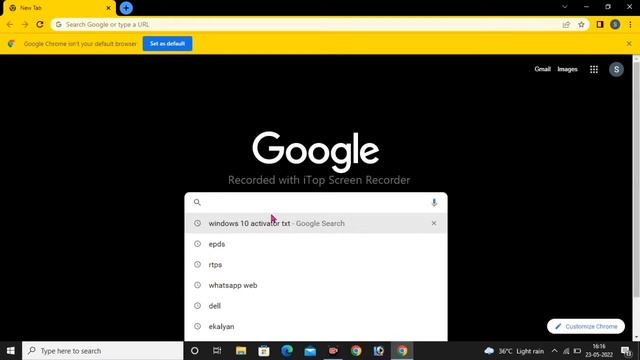Go back using the back arrow
Image resolution: width=640 pixels, height=360 pixels.
tap(10, 24)
